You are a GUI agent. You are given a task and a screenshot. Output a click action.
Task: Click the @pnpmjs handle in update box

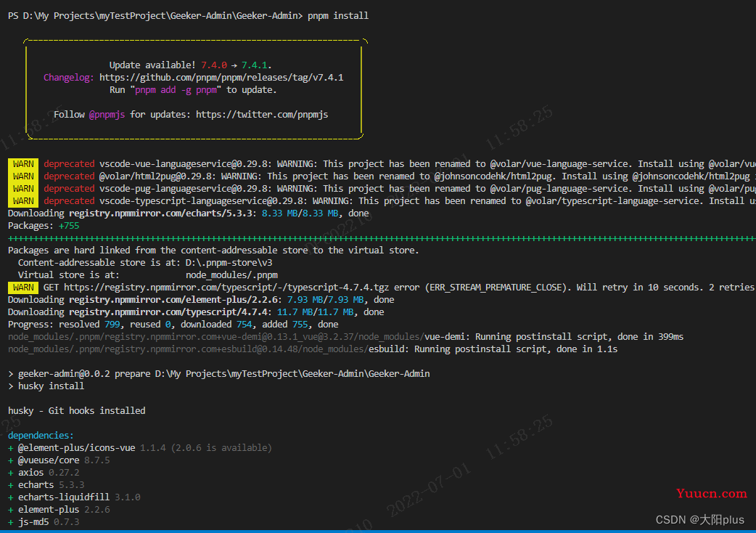(x=107, y=114)
